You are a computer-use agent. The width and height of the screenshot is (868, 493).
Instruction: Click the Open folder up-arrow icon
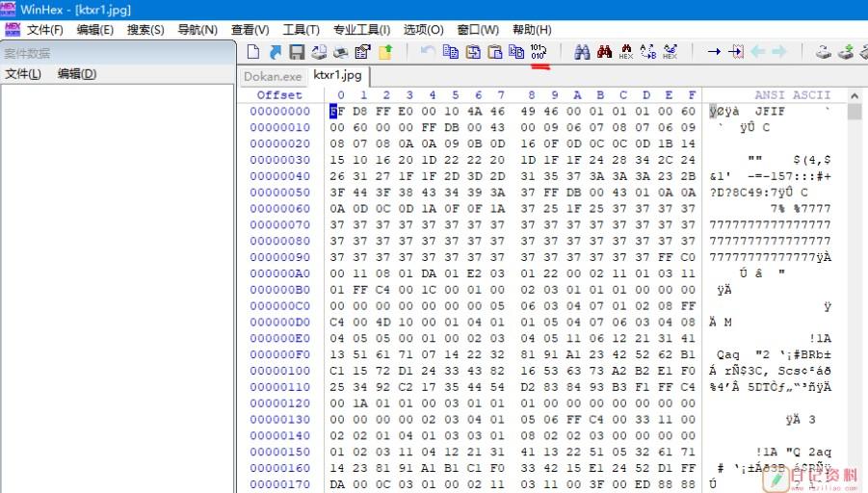click(x=385, y=52)
